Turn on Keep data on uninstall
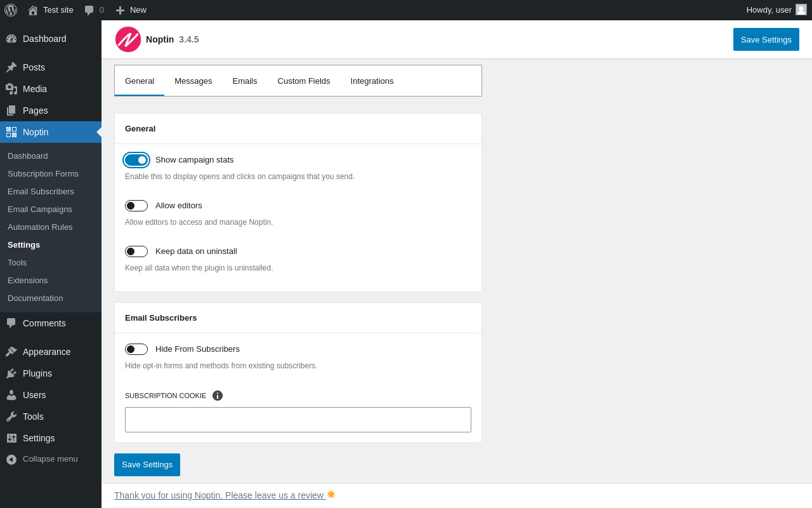 point(136,251)
